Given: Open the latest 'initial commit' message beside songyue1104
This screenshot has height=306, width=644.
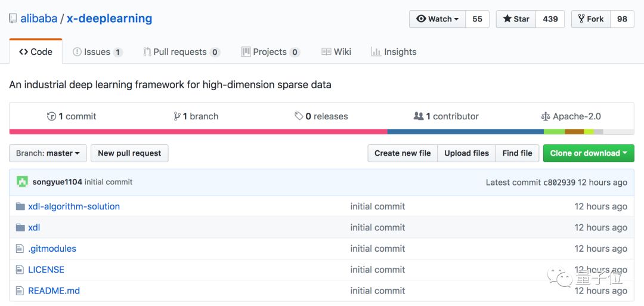Looking at the screenshot, I should (109, 182).
